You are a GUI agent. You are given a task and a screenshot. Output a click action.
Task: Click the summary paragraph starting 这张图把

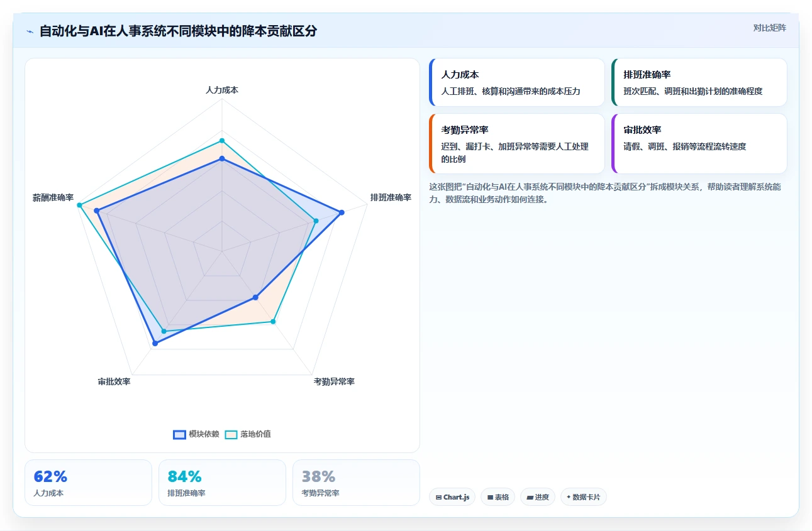tap(605, 193)
